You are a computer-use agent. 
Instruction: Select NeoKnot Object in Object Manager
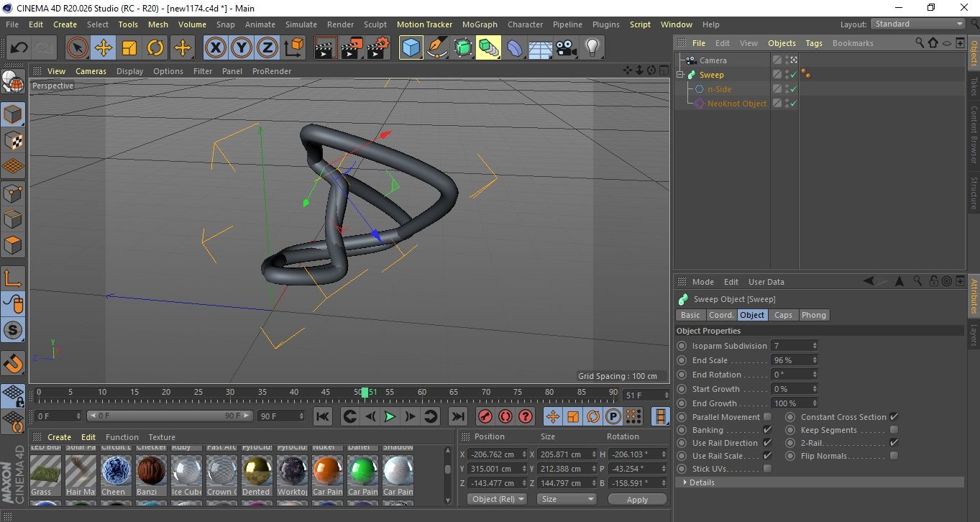(x=736, y=104)
